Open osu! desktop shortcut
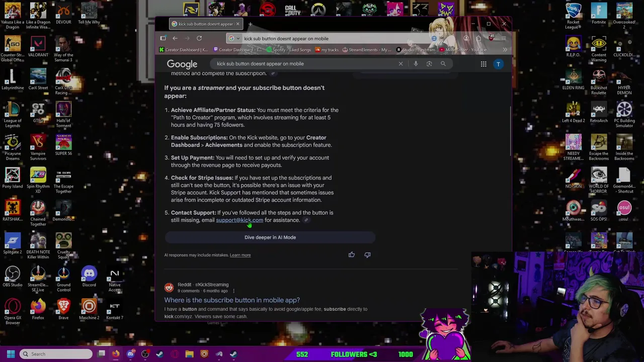The height and width of the screenshot is (362, 644). click(624, 211)
